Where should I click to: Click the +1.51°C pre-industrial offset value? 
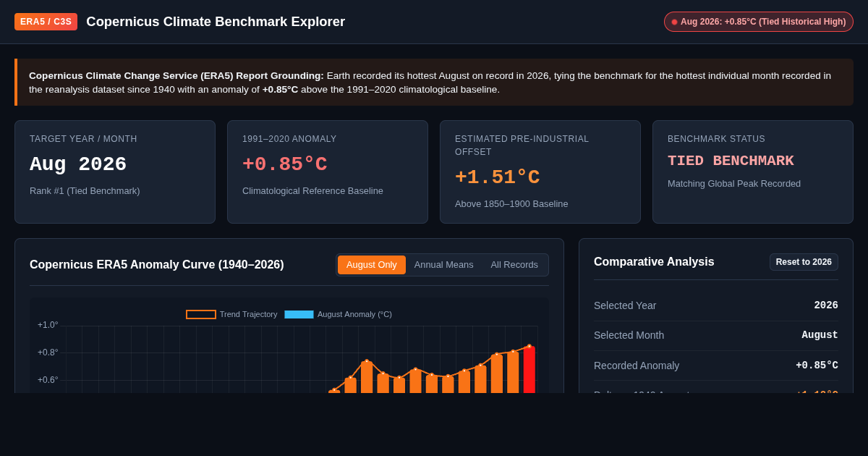click(498, 177)
